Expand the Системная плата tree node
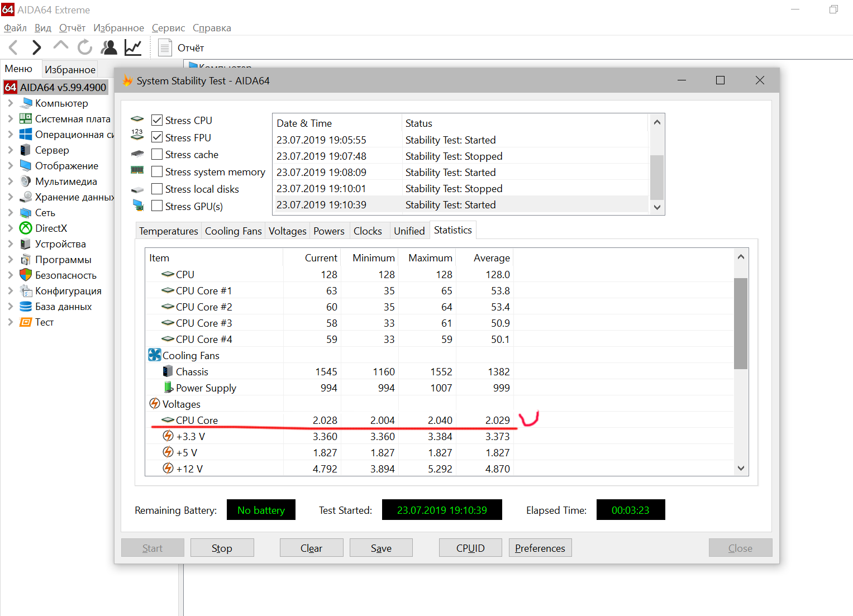Screen dimensions: 853x616 pyautogui.click(x=10, y=118)
